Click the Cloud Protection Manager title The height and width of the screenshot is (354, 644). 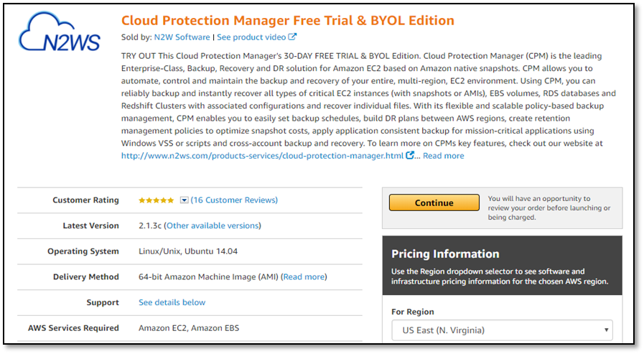(x=287, y=21)
